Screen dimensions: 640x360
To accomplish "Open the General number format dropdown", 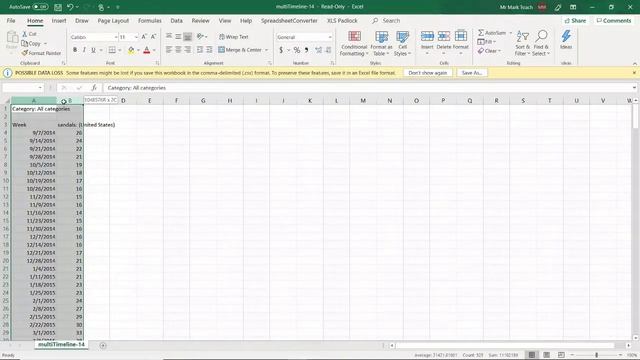I will point(330,37).
